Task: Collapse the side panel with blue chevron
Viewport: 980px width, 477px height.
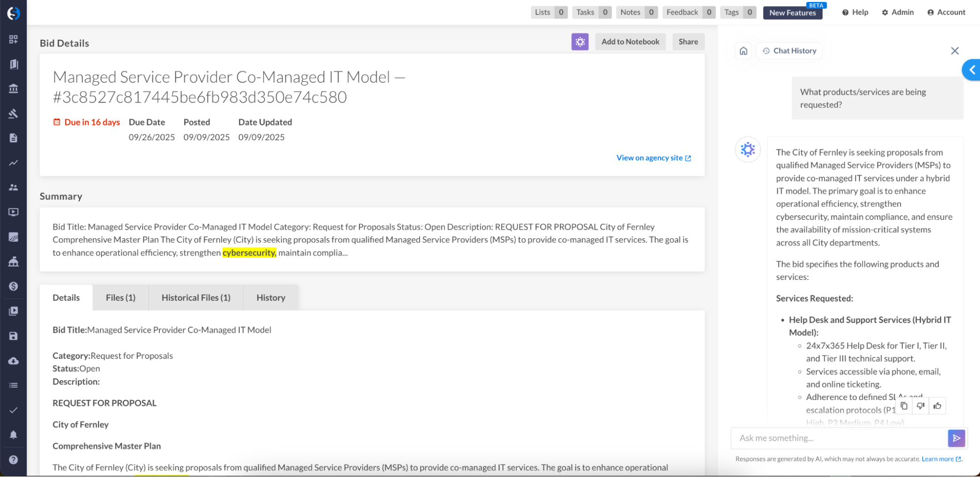Action: click(x=972, y=70)
